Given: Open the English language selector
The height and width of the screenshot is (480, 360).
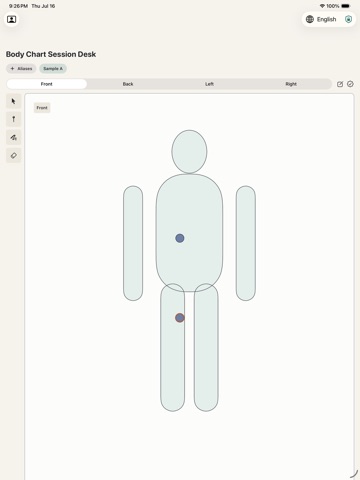Looking at the screenshot, I should click(321, 19).
